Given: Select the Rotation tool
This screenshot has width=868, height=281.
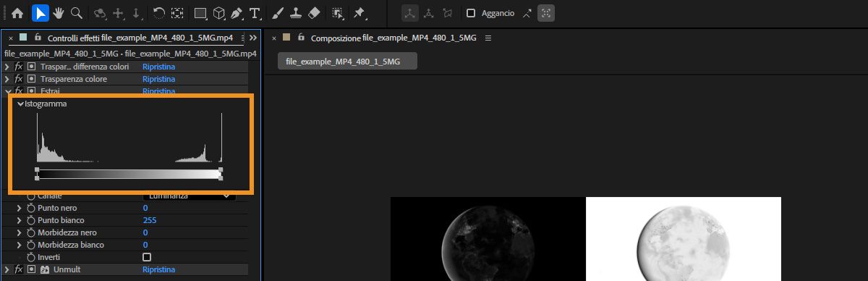Looking at the screenshot, I should (159, 13).
